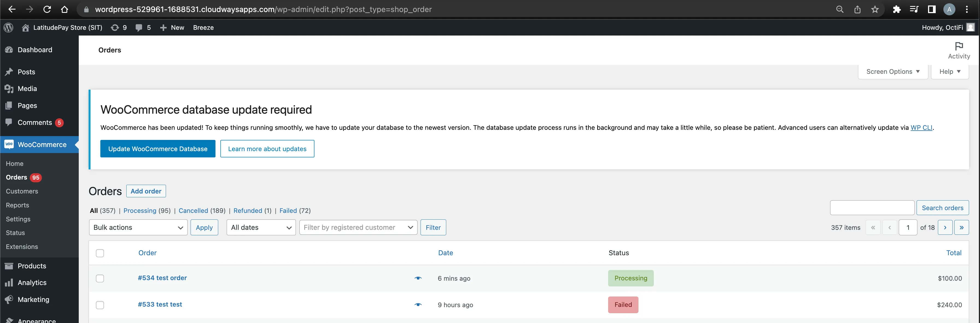
Task: Open order #534 test order
Action: click(162, 278)
